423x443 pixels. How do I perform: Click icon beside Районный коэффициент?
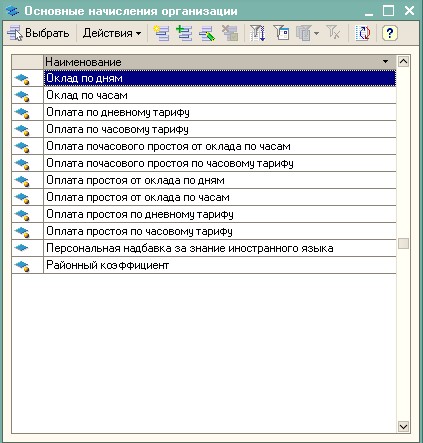[22, 266]
